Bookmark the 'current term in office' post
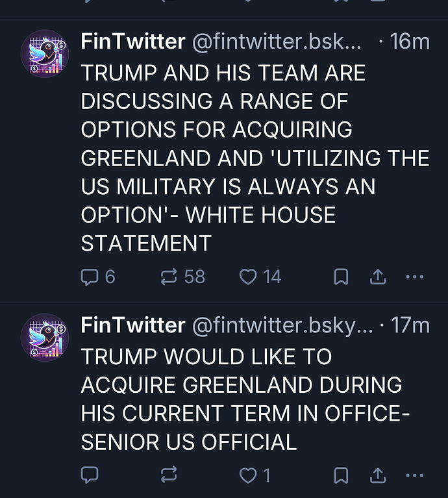 (341, 475)
